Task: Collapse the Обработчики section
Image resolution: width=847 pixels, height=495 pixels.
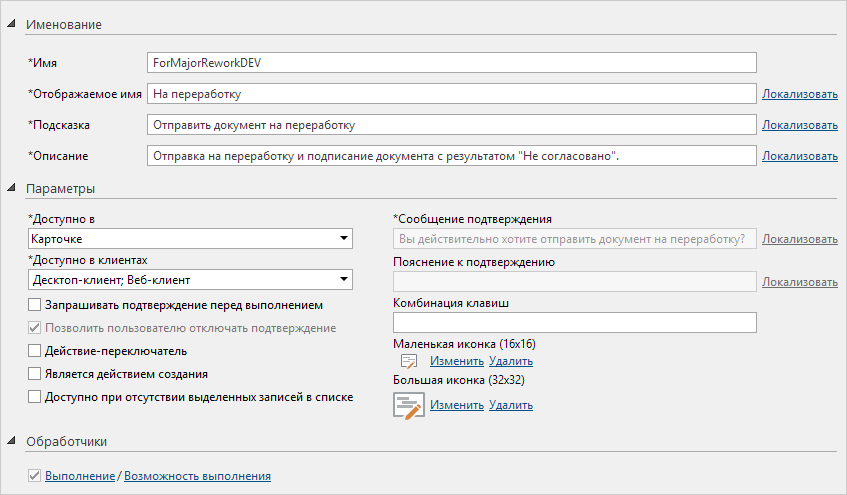Action: click(12, 441)
